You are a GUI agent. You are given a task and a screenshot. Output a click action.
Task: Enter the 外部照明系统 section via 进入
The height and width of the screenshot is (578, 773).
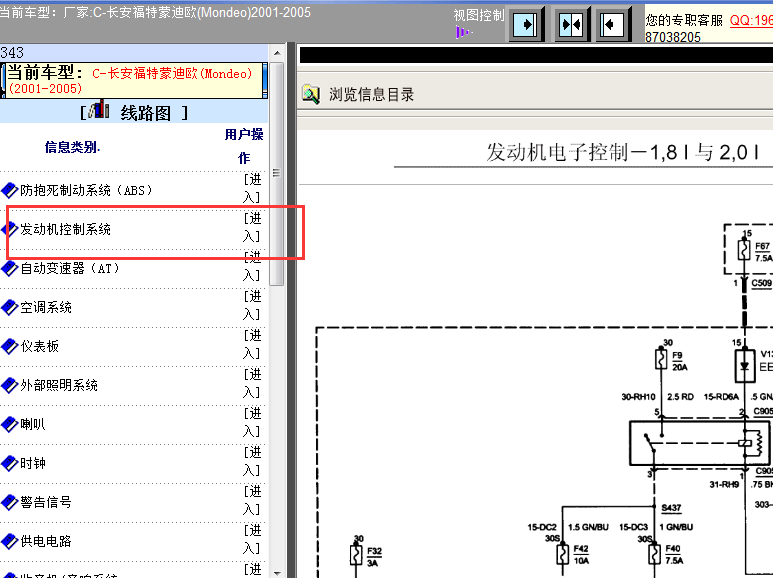pos(252,383)
